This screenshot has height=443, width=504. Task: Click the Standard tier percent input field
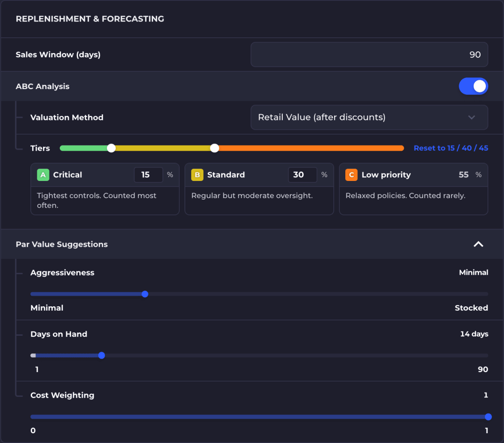(302, 175)
